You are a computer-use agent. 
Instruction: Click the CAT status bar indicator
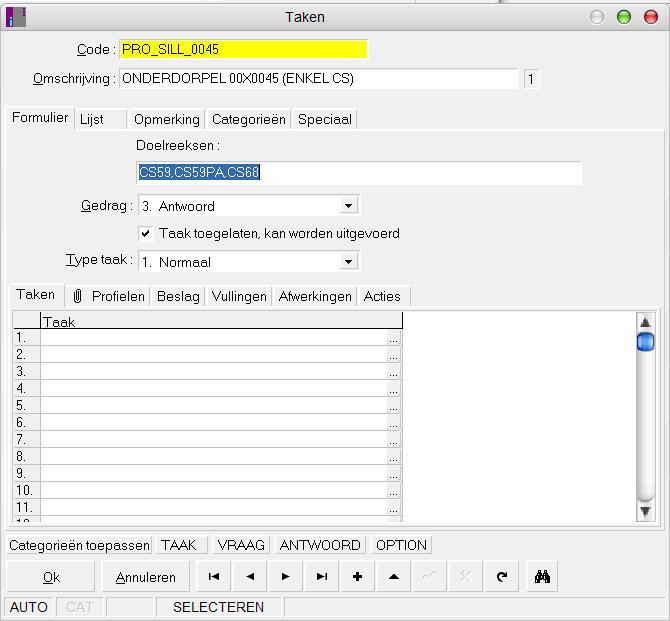tap(79, 607)
